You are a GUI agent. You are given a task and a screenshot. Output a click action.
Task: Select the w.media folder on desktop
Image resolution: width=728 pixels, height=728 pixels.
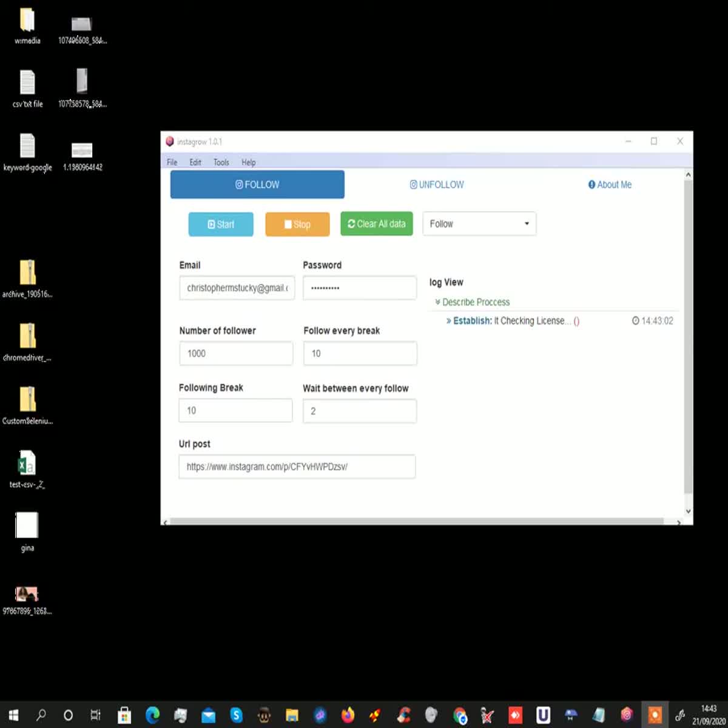tap(27, 26)
